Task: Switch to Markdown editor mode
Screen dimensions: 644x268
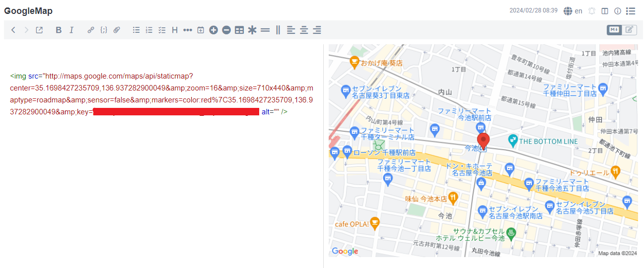Action: [614, 30]
